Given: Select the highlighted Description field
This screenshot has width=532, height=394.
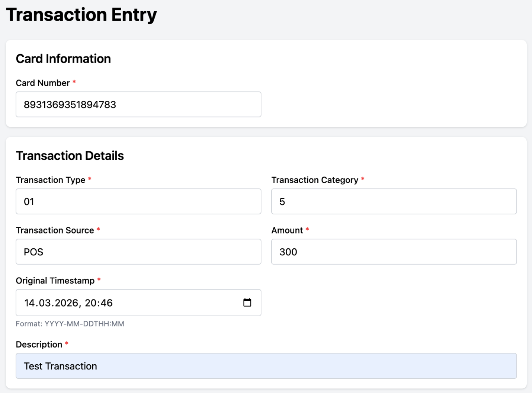Looking at the screenshot, I should pyautogui.click(x=266, y=366).
